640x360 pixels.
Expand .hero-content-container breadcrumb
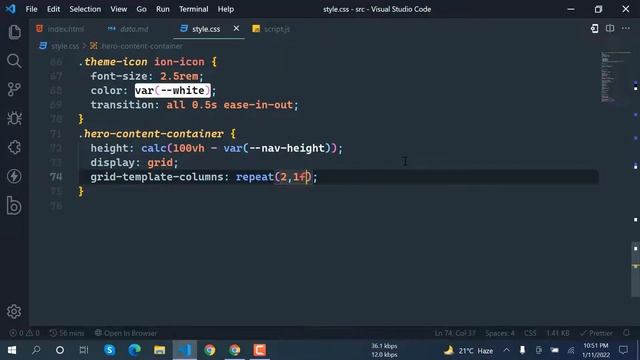[136, 46]
